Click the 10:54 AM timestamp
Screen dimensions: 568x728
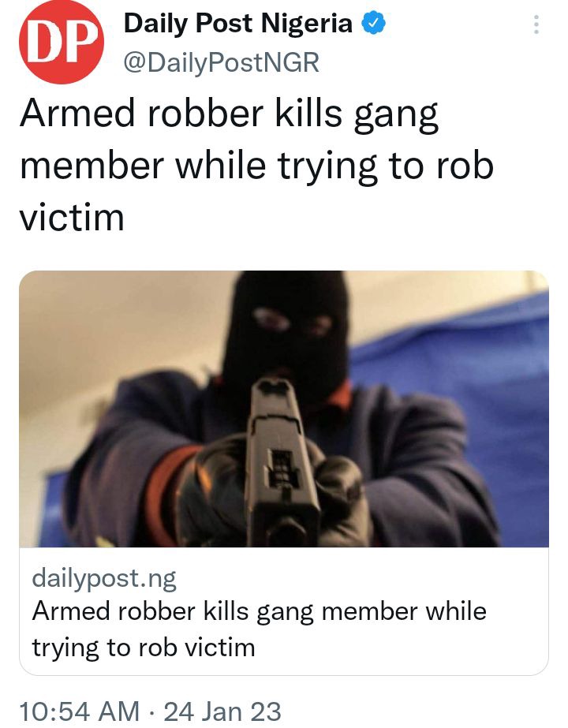click(80, 711)
